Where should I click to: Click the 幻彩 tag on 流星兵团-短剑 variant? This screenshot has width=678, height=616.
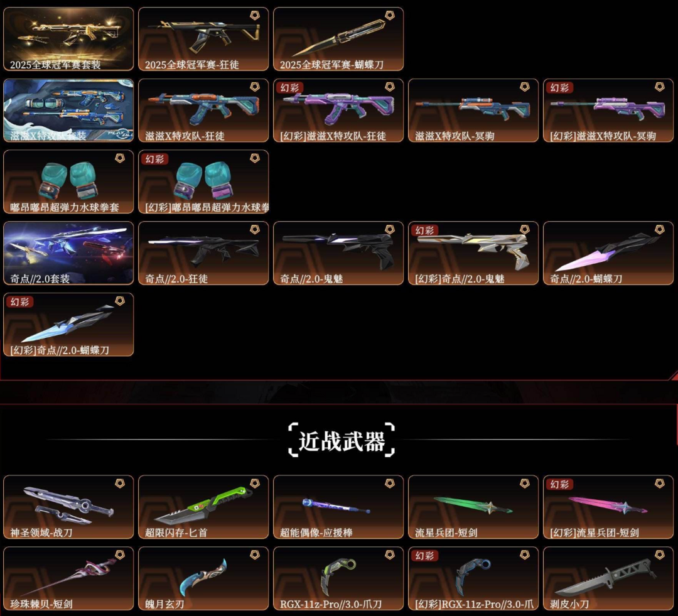click(x=559, y=485)
